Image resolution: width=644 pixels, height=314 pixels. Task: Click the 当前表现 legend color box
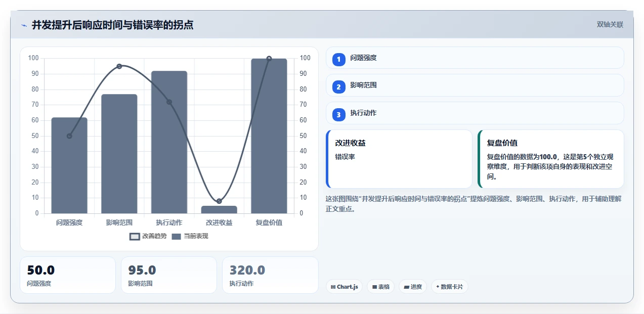tap(176, 236)
